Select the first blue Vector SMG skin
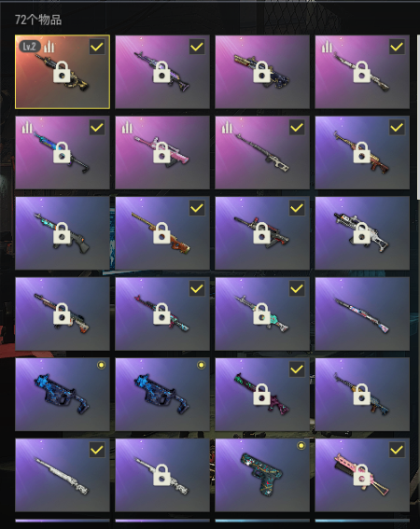420x529 pixels. pyautogui.click(x=63, y=395)
